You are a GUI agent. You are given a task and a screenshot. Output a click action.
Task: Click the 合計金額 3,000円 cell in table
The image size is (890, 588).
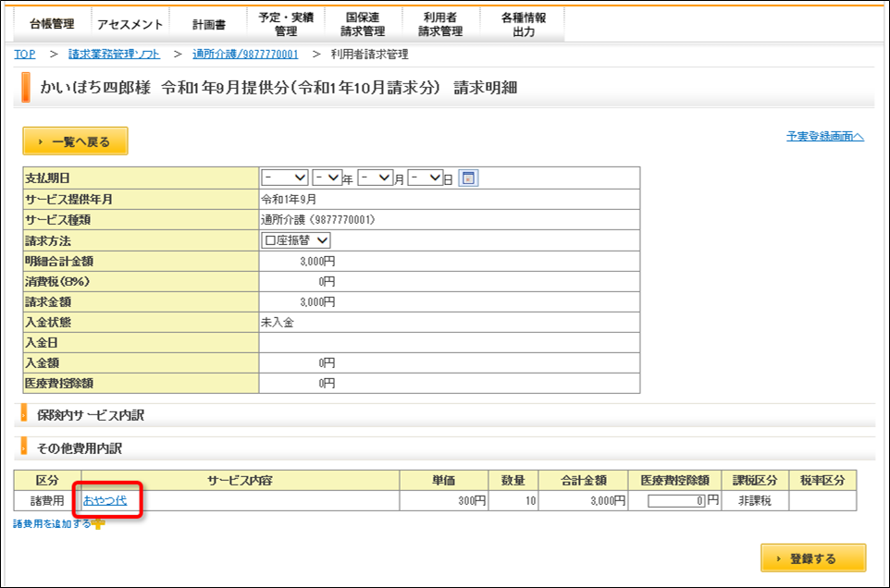[584, 501]
